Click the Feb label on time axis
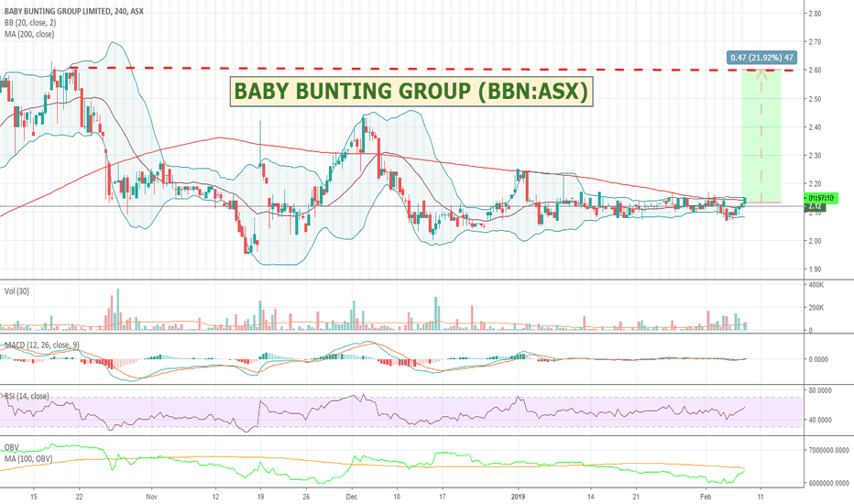This screenshot has height=504, width=854. [x=706, y=497]
